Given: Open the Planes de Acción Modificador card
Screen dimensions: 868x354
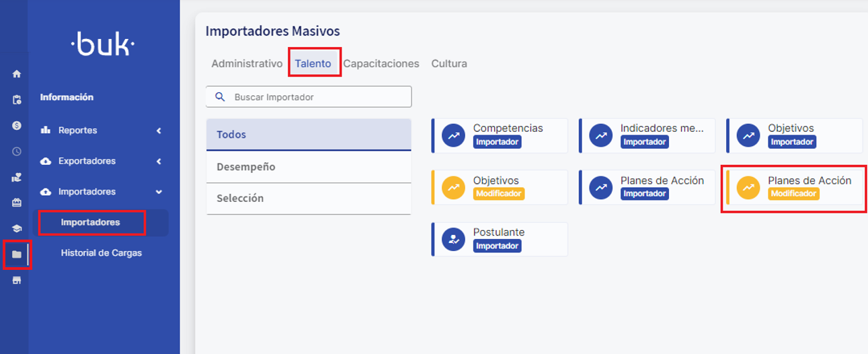Looking at the screenshot, I should [794, 187].
